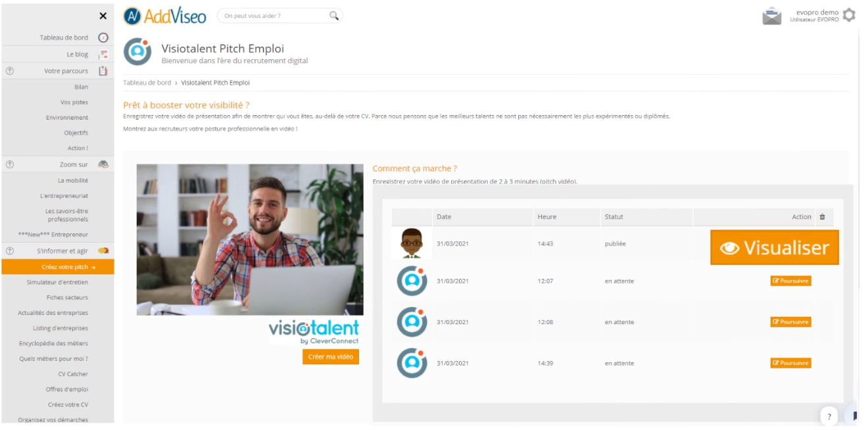This screenshot has width=868, height=430.
Task: Click the AddViseo logo
Action: point(165,16)
